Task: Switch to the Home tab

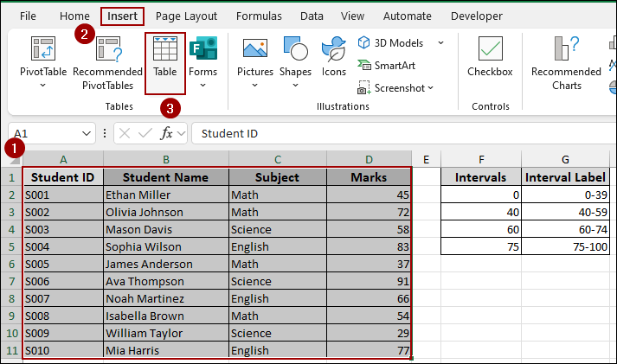Action: click(74, 16)
